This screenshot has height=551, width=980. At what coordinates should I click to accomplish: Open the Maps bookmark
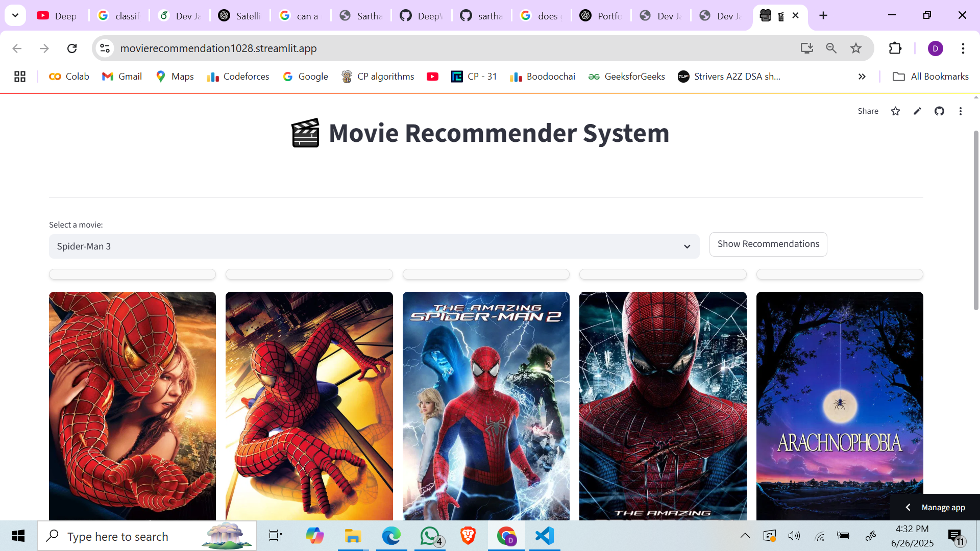[x=175, y=77]
